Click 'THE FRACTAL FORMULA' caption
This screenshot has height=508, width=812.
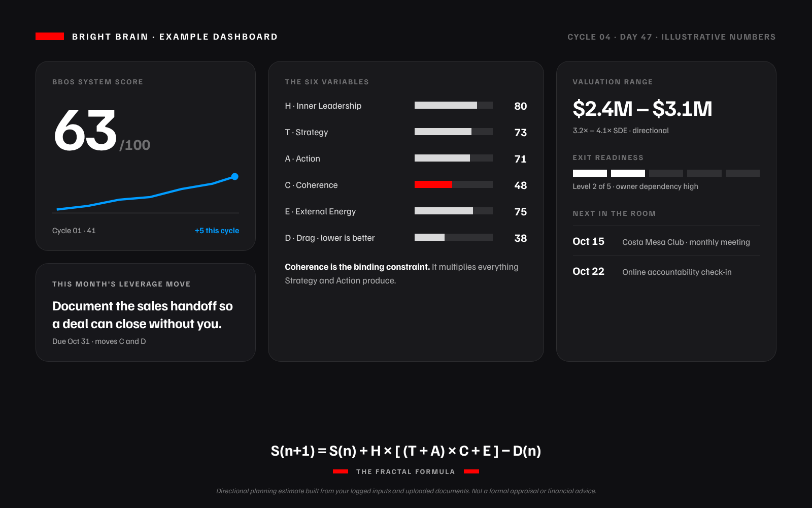tap(405, 472)
